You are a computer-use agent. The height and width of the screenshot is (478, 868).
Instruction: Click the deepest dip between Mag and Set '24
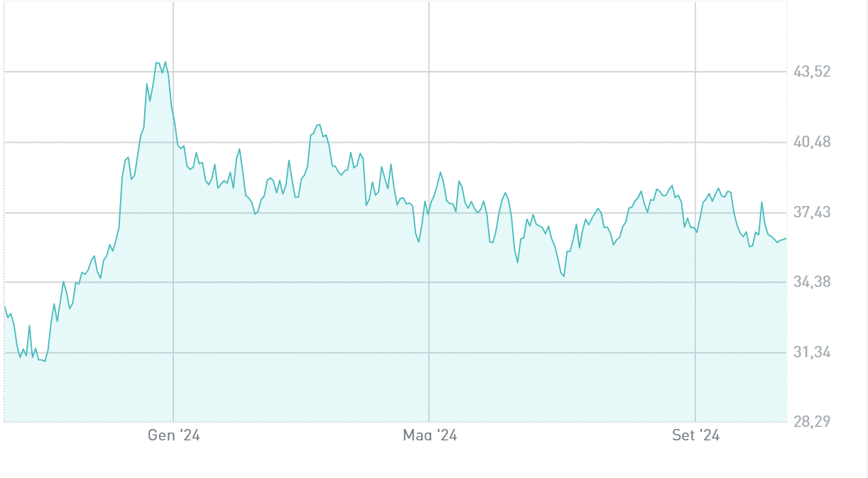(x=563, y=276)
